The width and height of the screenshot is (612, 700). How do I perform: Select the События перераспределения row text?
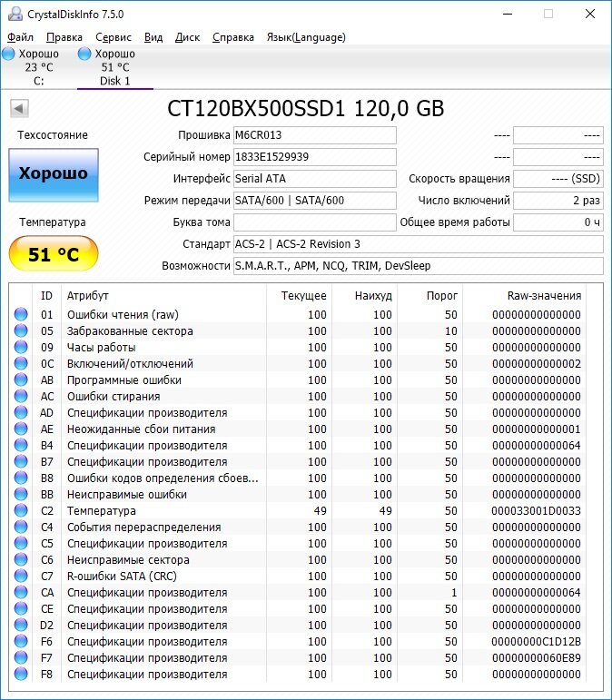point(143,527)
